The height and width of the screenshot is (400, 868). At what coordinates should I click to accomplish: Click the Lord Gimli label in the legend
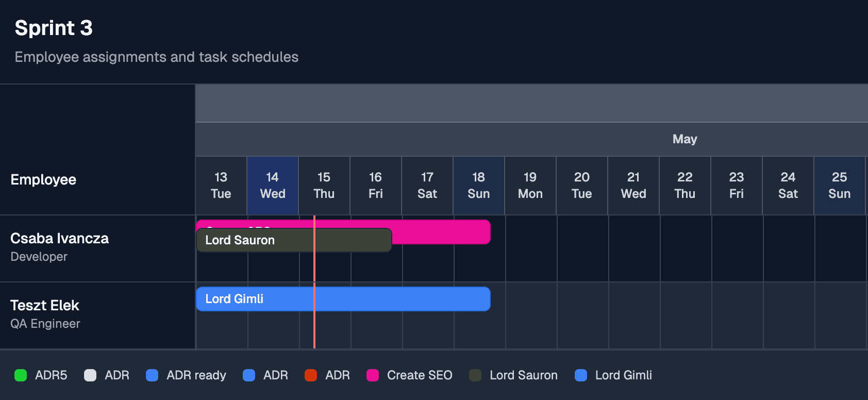[624, 375]
